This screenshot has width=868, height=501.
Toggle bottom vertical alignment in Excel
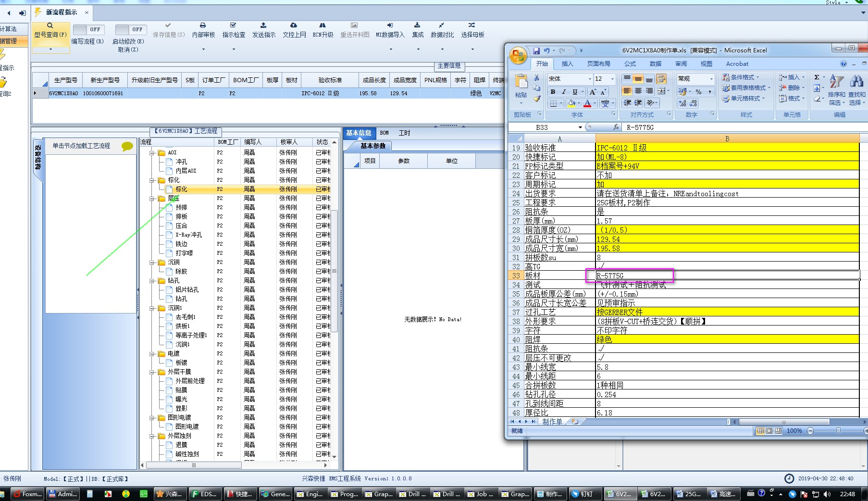[x=649, y=79]
